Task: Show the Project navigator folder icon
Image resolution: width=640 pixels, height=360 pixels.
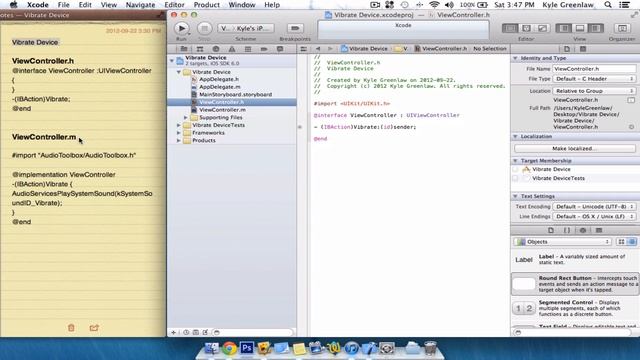Action: tap(184, 49)
